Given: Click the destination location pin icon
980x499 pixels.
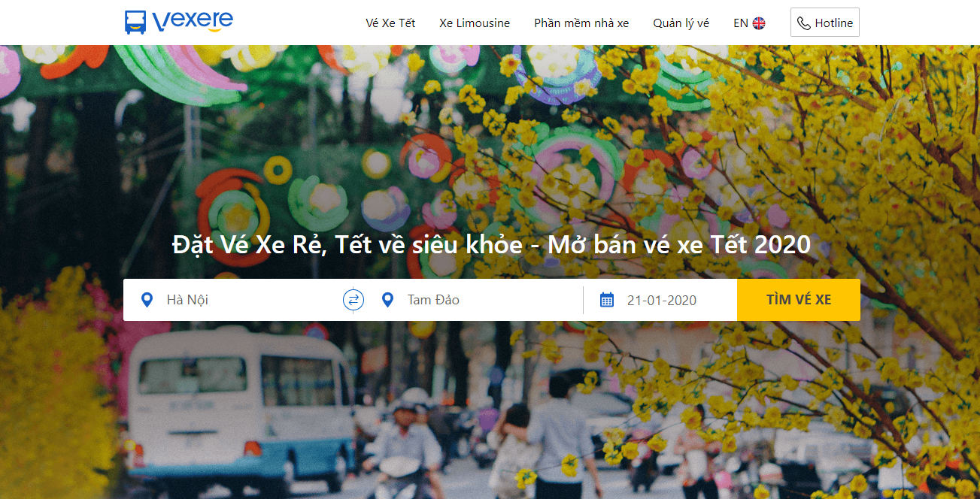Looking at the screenshot, I should click(388, 300).
